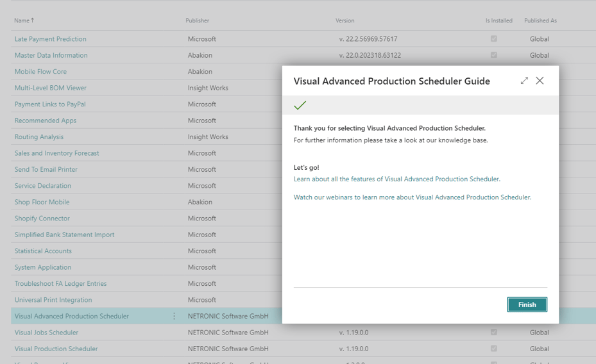The image size is (596, 364).
Task: Select version v. 1.19.0.0 for Visual Jobs Scheduler
Action: pos(353,333)
